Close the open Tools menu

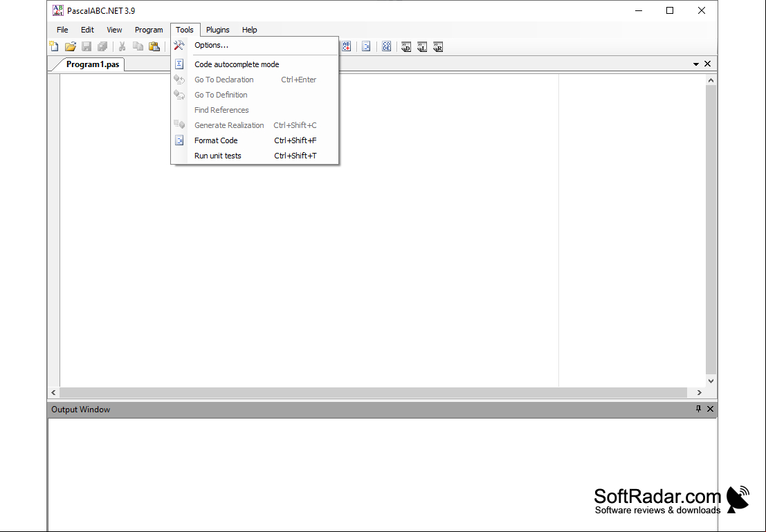185,30
